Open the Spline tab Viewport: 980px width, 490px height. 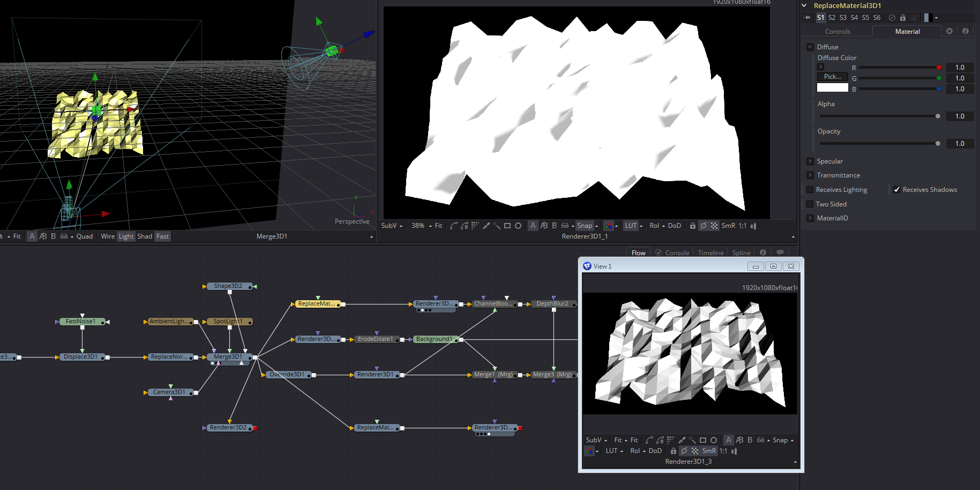coord(741,253)
